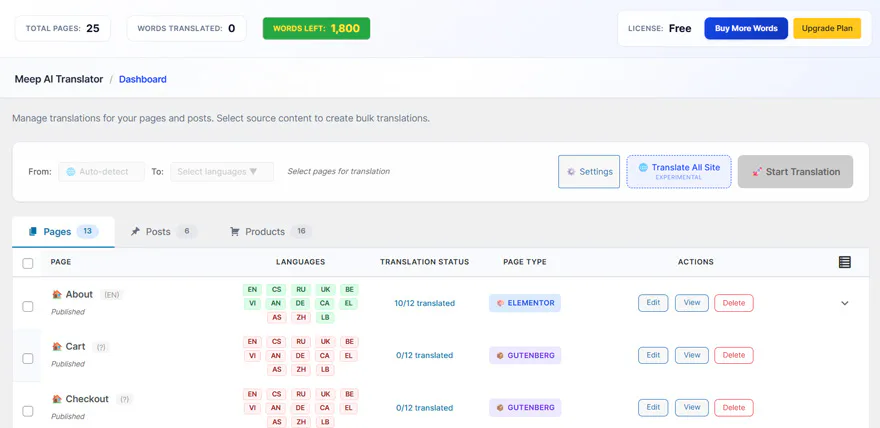Edit the Checkout page
Viewport: 880px width, 428px height.
click(653, 408)
